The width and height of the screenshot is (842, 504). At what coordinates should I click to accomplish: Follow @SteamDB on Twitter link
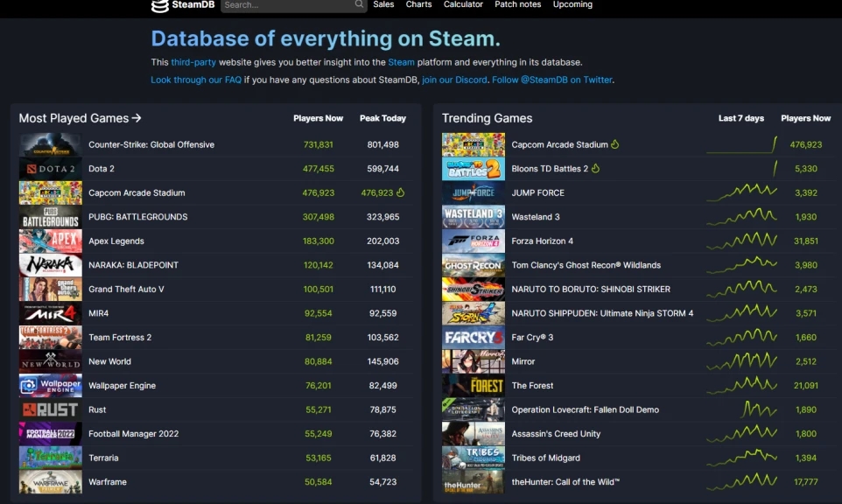pos(552,80)
